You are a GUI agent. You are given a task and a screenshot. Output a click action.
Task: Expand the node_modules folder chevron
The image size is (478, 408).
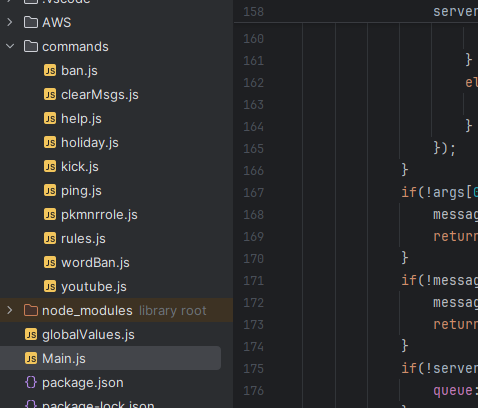pos(10,310)
